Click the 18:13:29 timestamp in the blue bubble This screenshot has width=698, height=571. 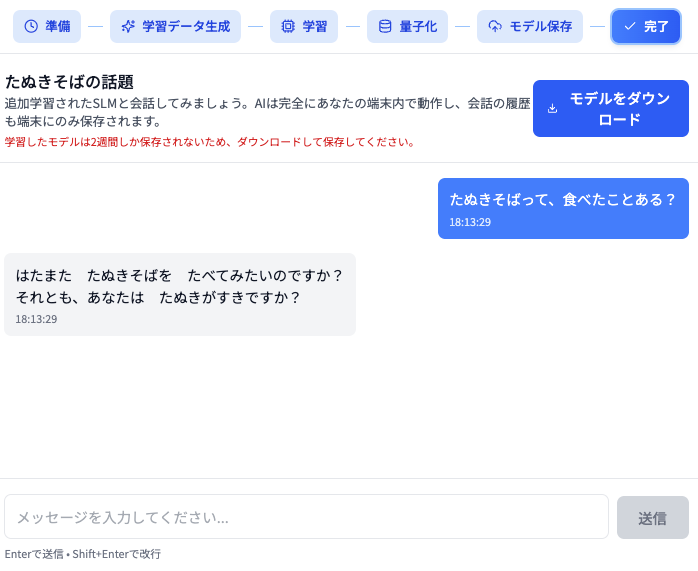[x=470, y=222]
